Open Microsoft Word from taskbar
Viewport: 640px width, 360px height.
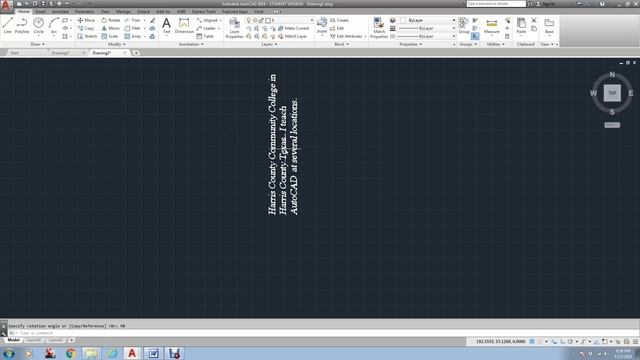(x=153, y=353)
